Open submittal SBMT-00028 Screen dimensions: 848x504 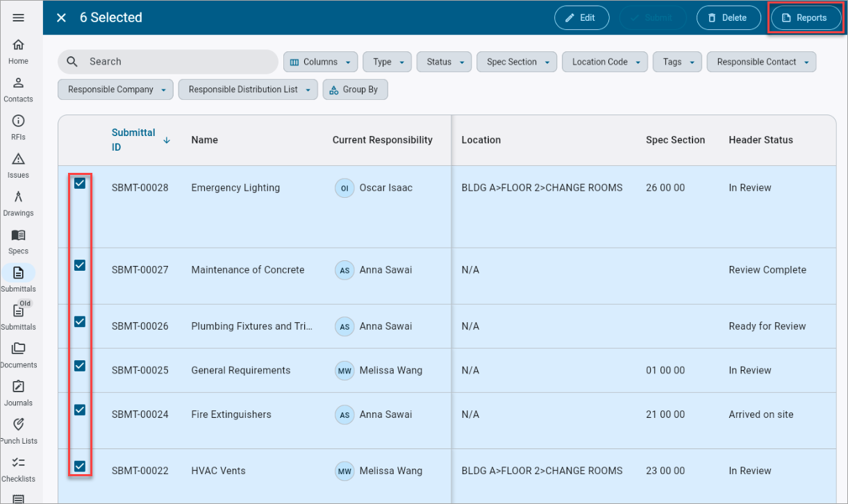[140, 188]
